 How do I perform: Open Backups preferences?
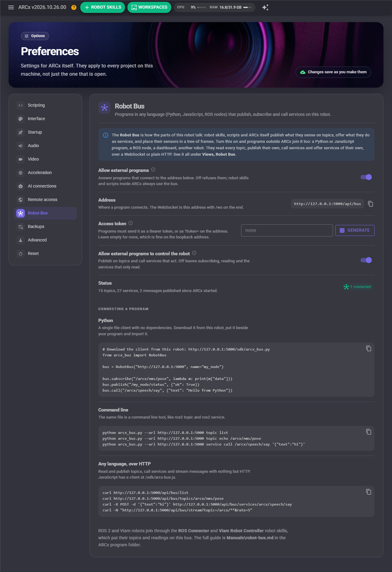click(x=46, y=226)
